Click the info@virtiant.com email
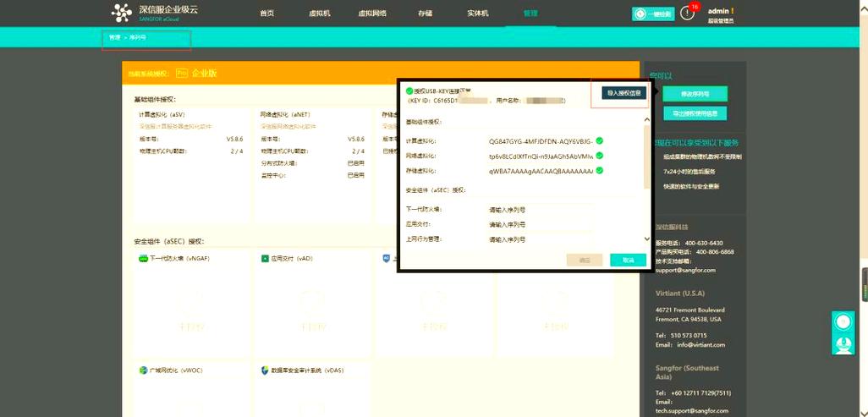Image resolution: width=868 pixels, height=417 pixels. [x=701, y=344]
